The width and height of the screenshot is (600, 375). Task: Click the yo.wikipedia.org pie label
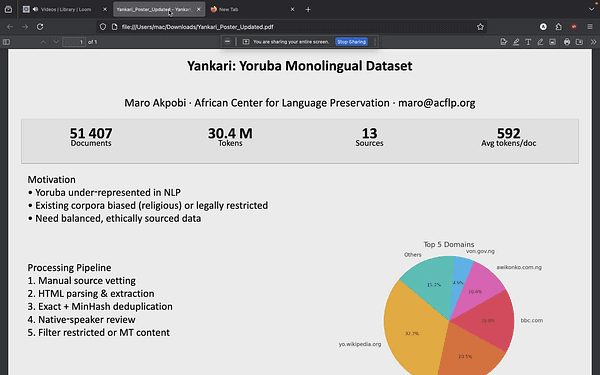coord(360,344)
